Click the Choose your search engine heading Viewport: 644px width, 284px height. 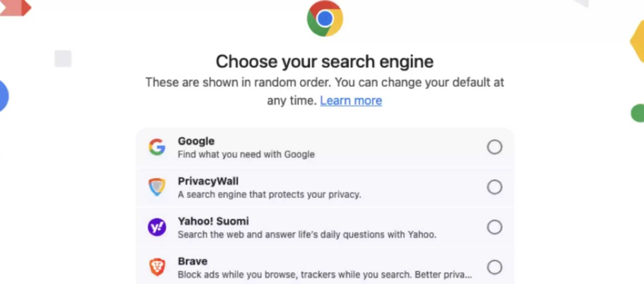coord(325,62)
